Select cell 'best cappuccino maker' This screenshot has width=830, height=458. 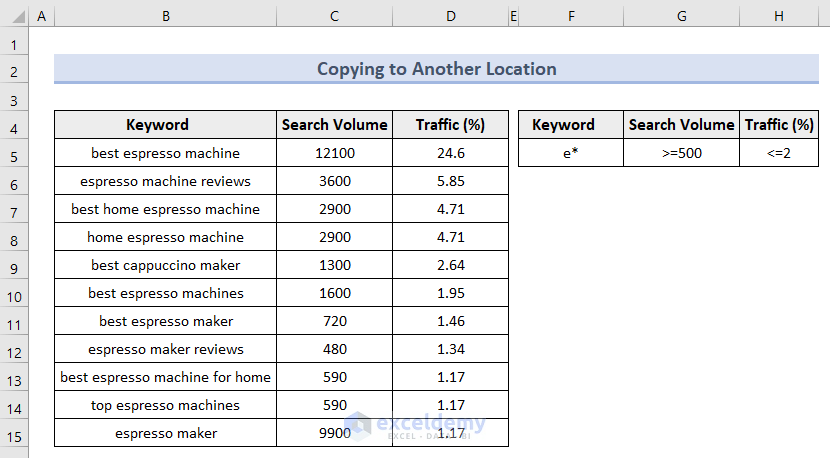[165, 265]
